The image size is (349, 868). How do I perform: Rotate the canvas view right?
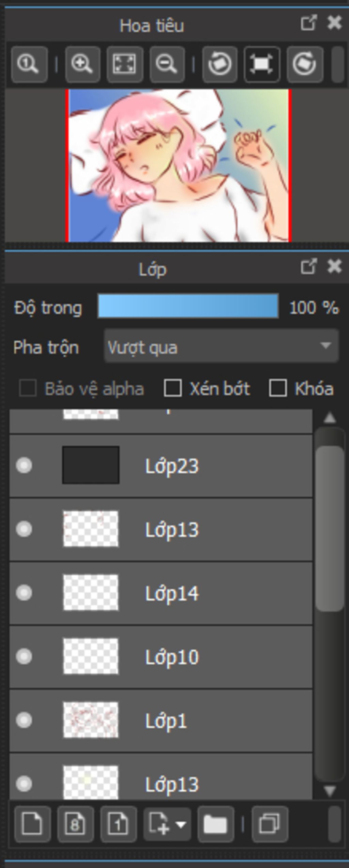pyautogui.click(x=305, y=64)
